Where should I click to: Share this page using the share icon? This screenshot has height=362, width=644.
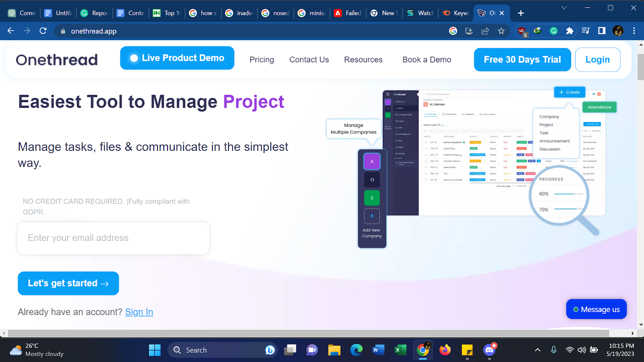[485, 31]
